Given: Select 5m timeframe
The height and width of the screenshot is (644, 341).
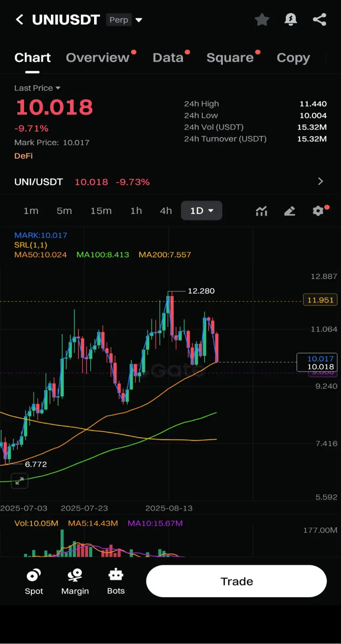Looking at the screenshot, I should pos(64,211).
